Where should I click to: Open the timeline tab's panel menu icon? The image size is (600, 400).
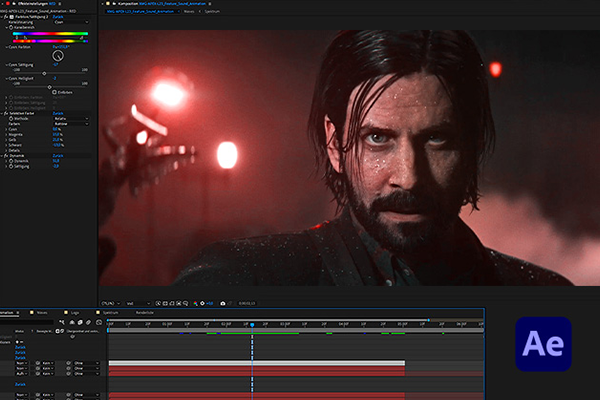(x=18, y=312)
